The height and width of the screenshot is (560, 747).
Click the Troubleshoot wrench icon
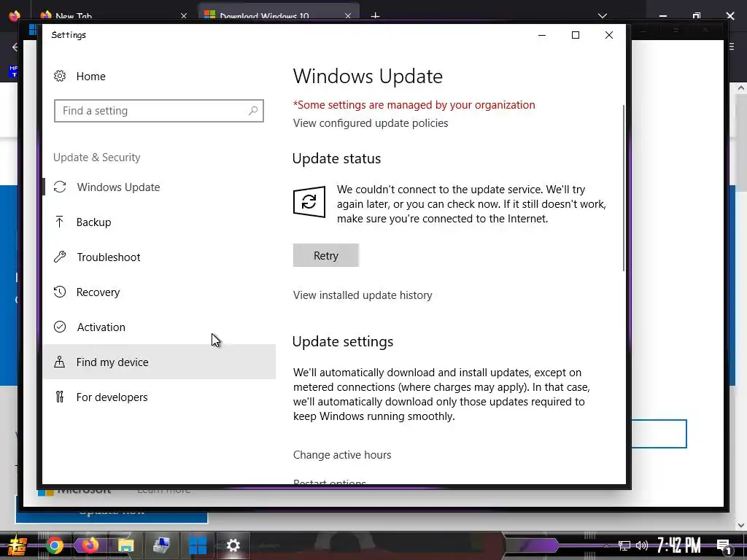click(x=60, y=257)
